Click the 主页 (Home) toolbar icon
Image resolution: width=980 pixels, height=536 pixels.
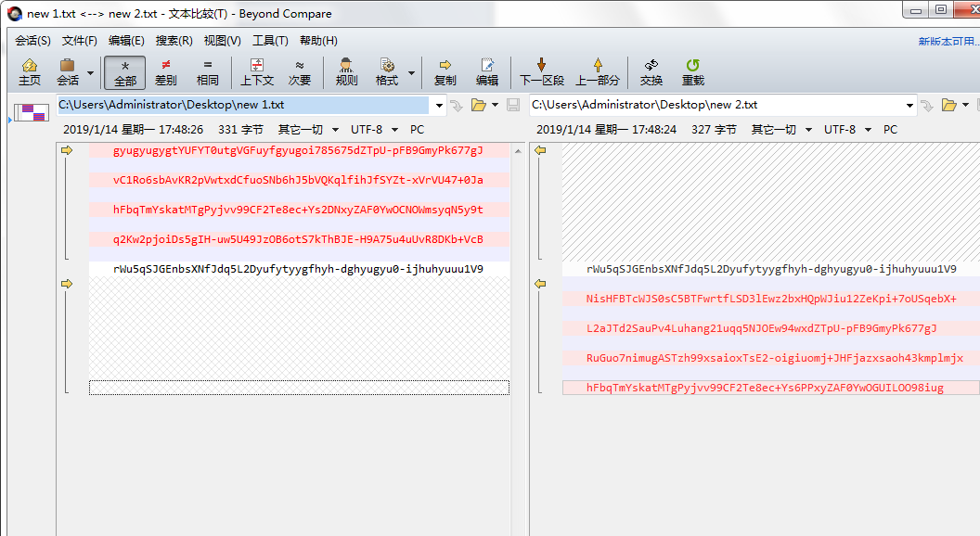click(x=30, y=72)
